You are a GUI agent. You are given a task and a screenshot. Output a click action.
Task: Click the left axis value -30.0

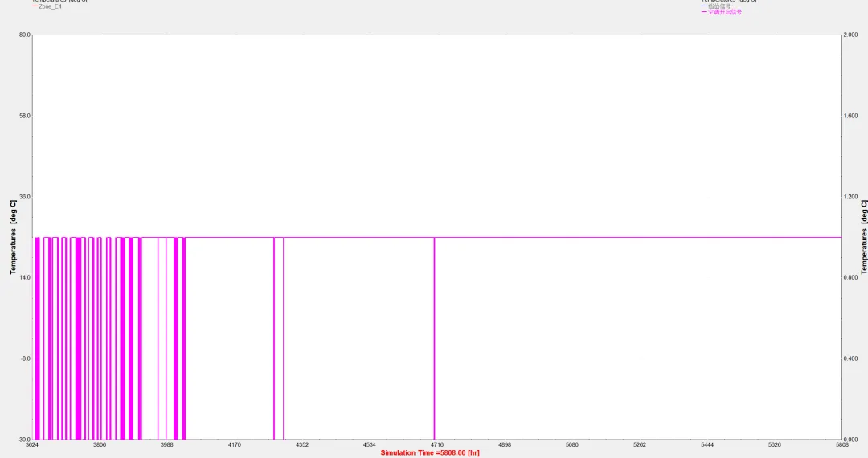(x=24, y=440)
